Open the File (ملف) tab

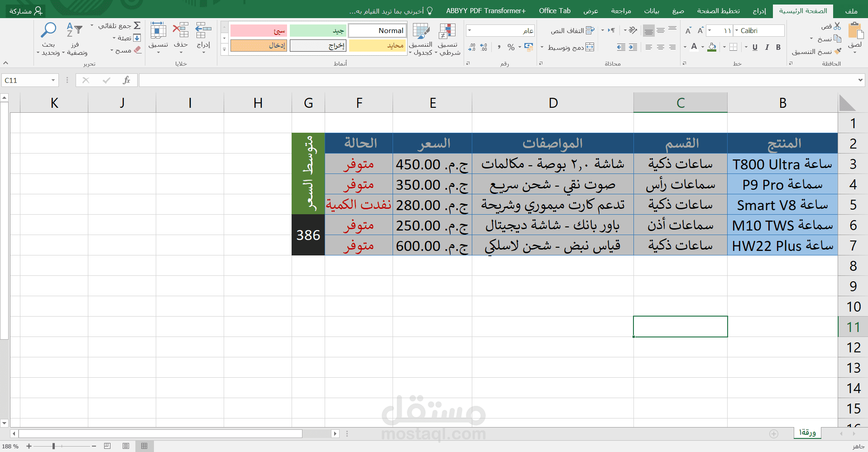point(851,11)
